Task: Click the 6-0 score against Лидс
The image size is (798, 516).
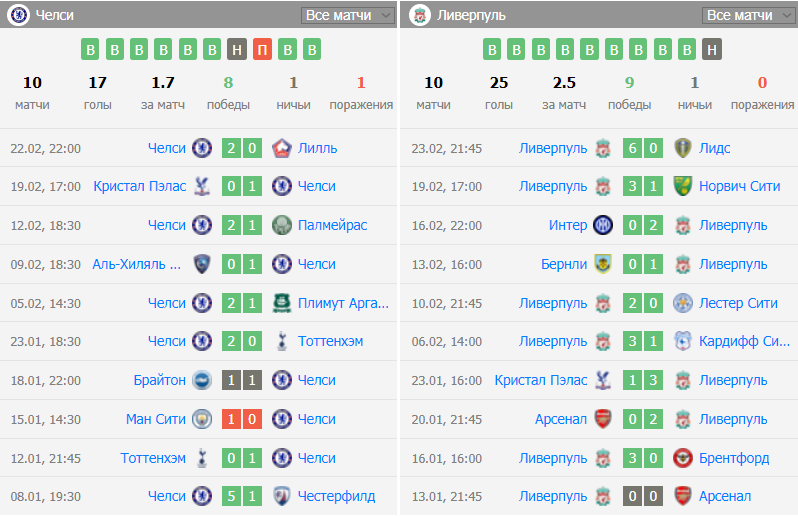Action: pos(642,148)
